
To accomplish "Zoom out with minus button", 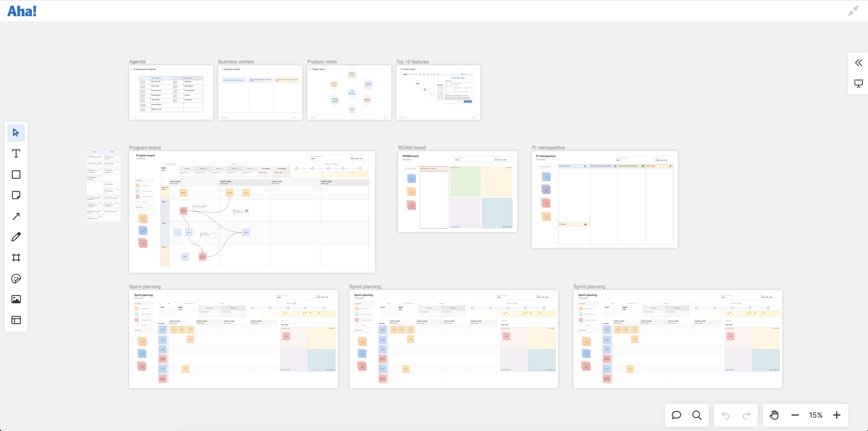I will click(x=795, y=415).
